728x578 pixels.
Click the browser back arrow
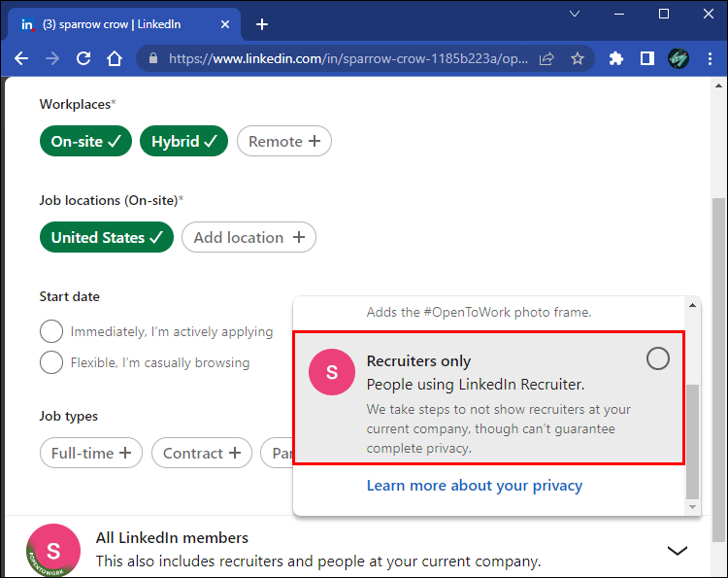(21, 58)
